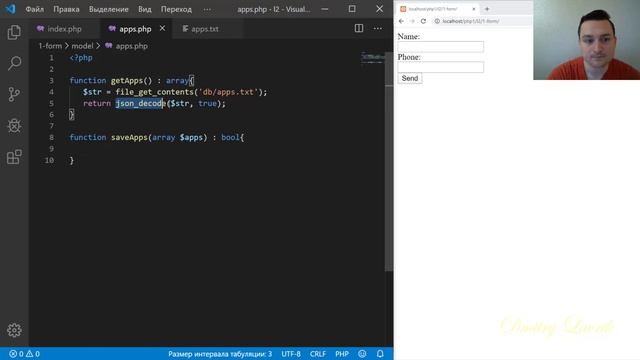Click the VS Code logo icon

coord(10,9)
